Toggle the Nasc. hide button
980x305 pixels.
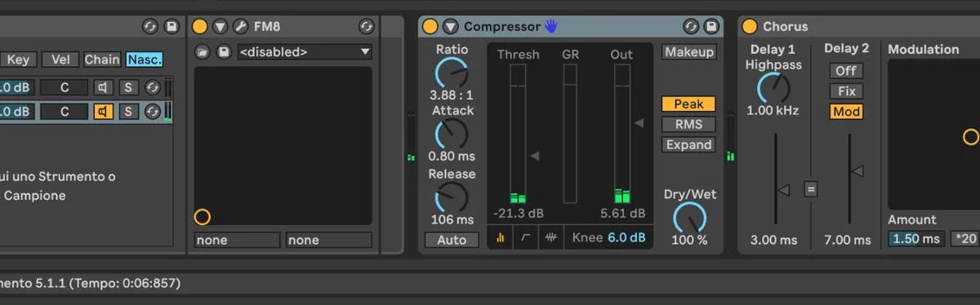pyautogui.click(x=144, y=60)
